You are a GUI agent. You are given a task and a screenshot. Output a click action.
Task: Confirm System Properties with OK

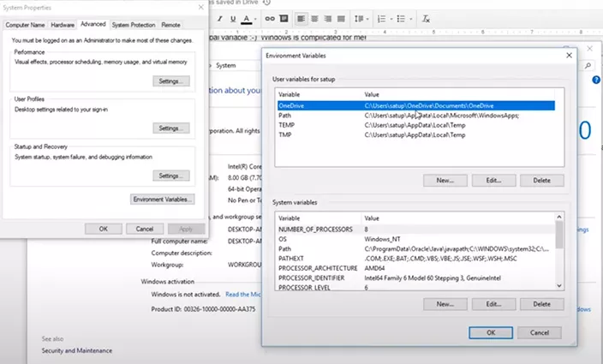click(x=104, y=229)
